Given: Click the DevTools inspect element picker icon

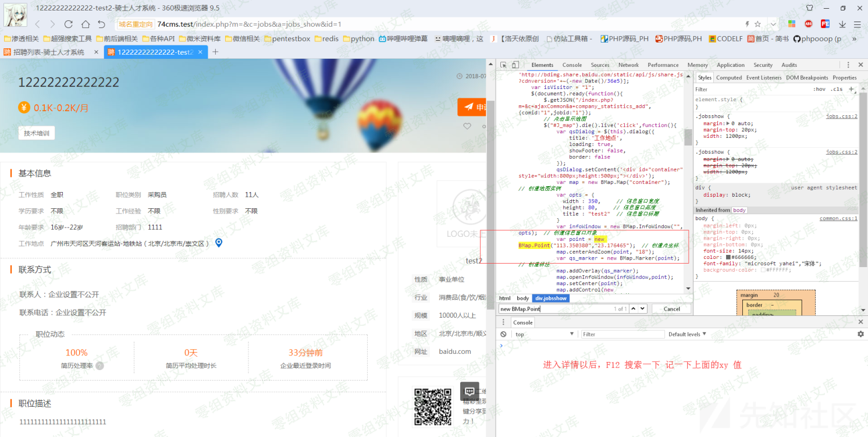Looking at the screenshot, I should coord(503,65).
